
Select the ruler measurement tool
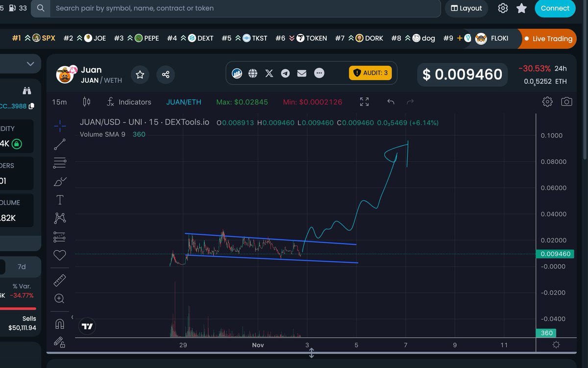[x=59, y=280]
